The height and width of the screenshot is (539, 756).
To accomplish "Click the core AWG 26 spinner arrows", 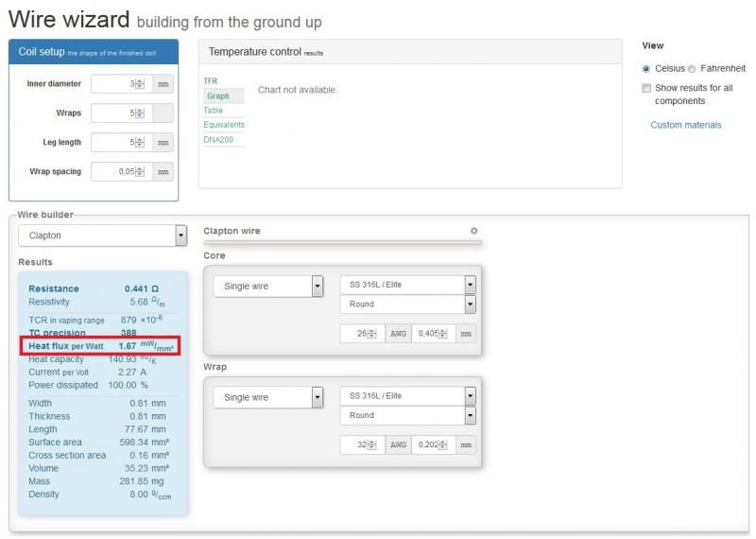I will [x=371, y=334].
